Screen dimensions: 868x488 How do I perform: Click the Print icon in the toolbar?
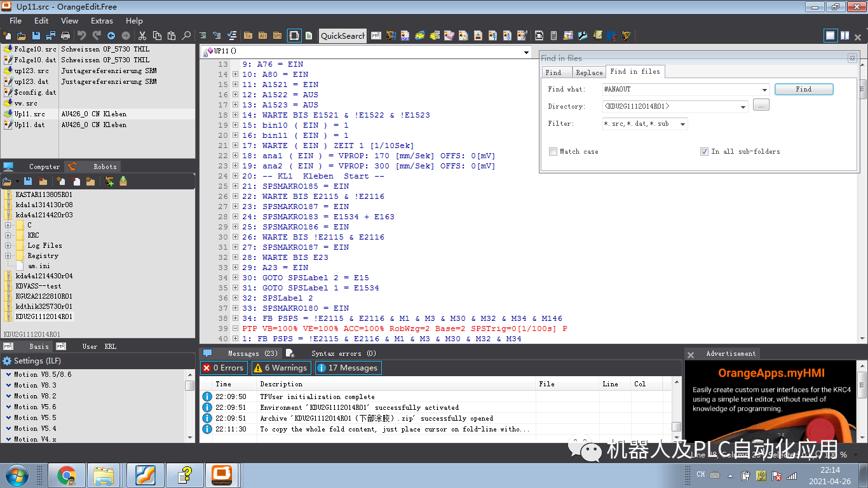click(66, 36)
